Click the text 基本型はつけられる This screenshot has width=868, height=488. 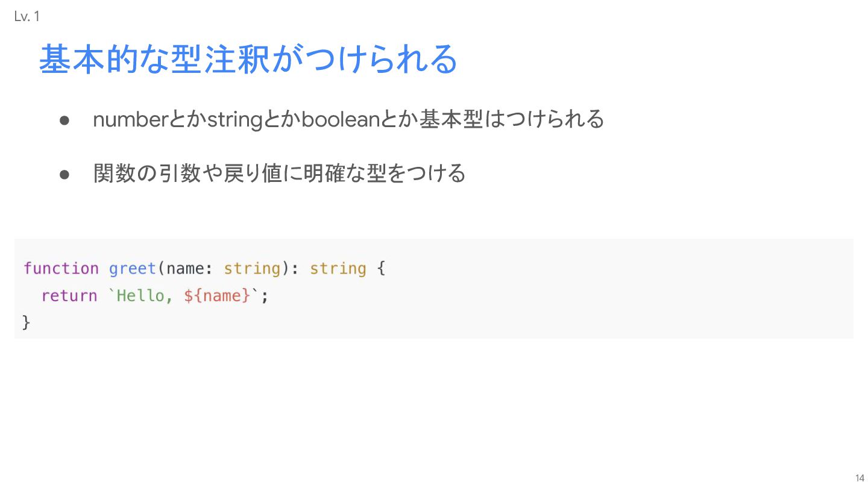point(512,120)
